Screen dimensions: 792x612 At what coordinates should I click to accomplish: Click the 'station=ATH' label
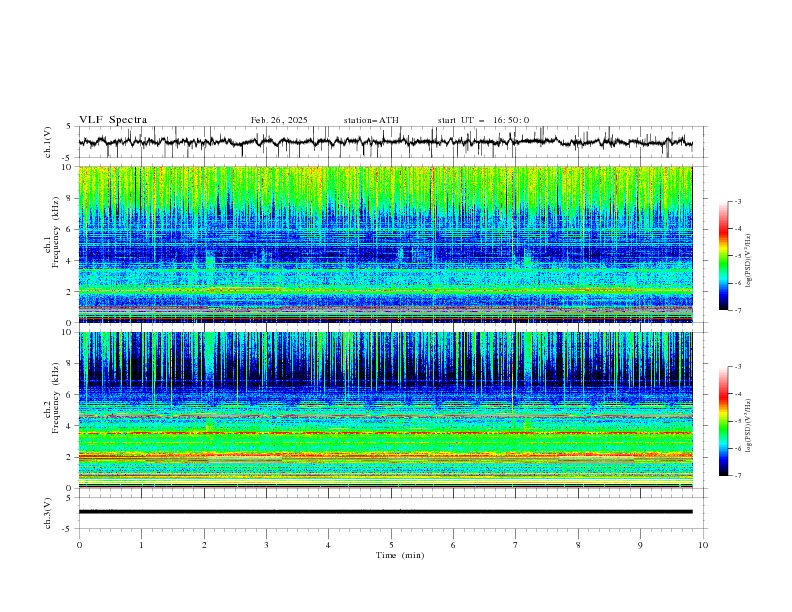click(371, 120)
